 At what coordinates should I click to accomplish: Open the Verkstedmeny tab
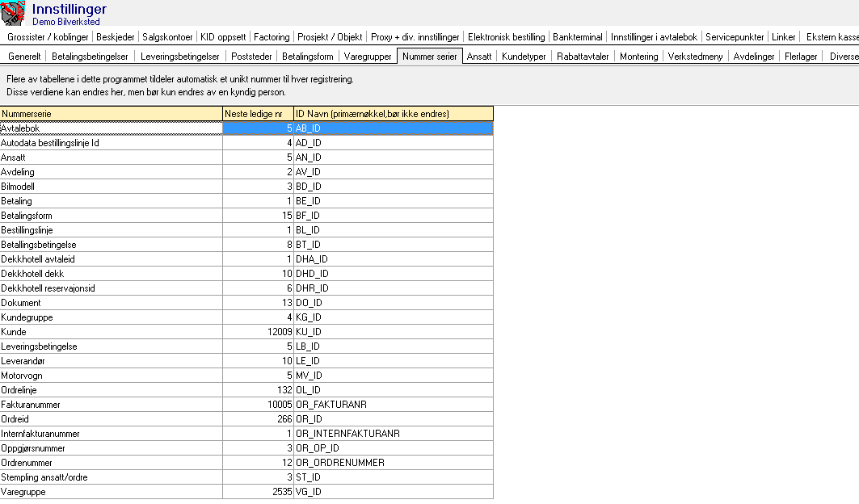[695, 57]
